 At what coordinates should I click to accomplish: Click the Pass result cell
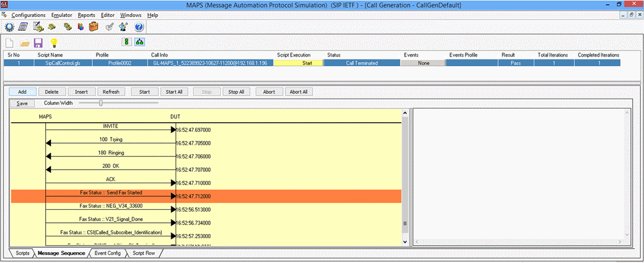(x=515, y=63)
